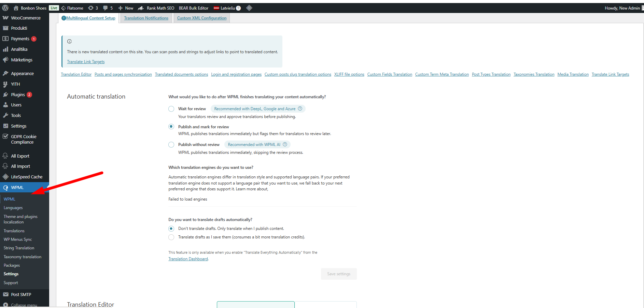Viewport: 644px width, 308px height.
Task: Click the Plugins plug icon in sidebar
Action: pyautogui.click(x=5, y=94)
